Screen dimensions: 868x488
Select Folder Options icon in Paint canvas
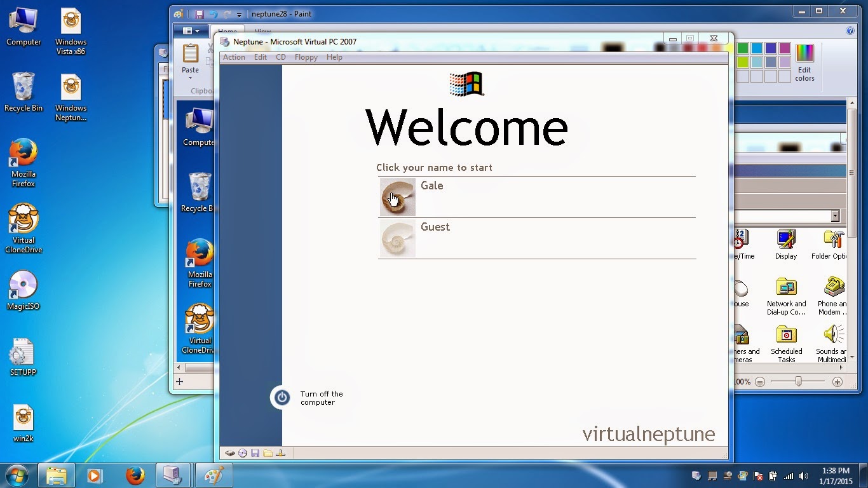coord(829,245)
